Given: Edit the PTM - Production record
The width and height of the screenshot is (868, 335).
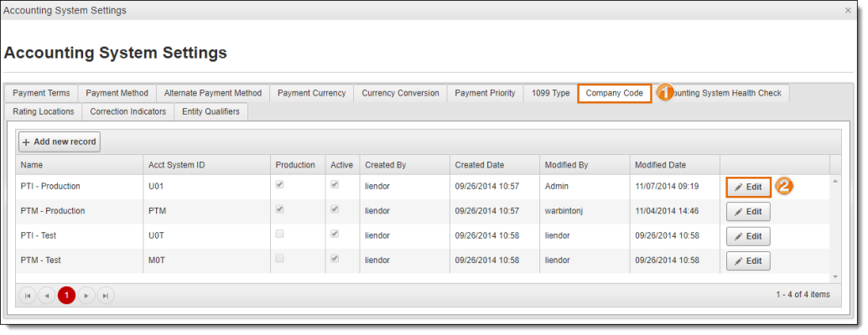Looking at the screenshot, I should 748,211.
